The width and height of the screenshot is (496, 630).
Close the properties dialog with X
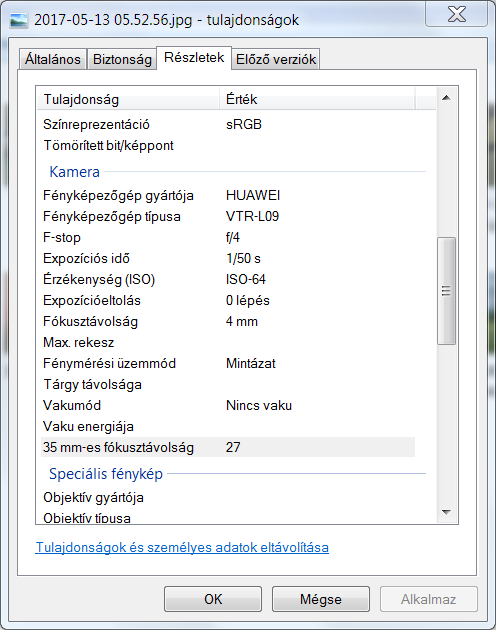tap(457, 14)
